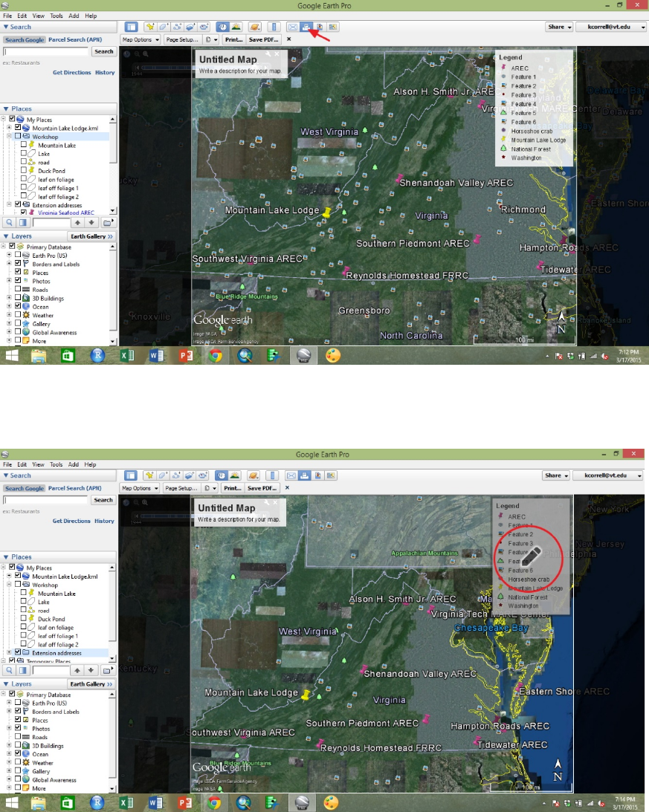649x812 pixels.
Task: Check the Workshop folder checkbox in upper window
Action: coord(18,137)
